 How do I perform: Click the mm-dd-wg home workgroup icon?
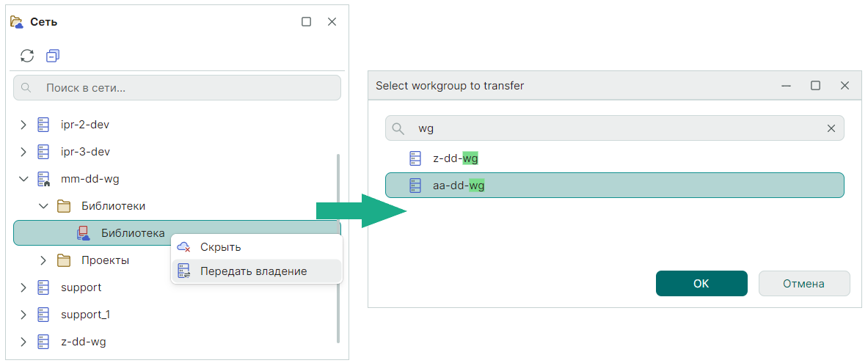43,179
